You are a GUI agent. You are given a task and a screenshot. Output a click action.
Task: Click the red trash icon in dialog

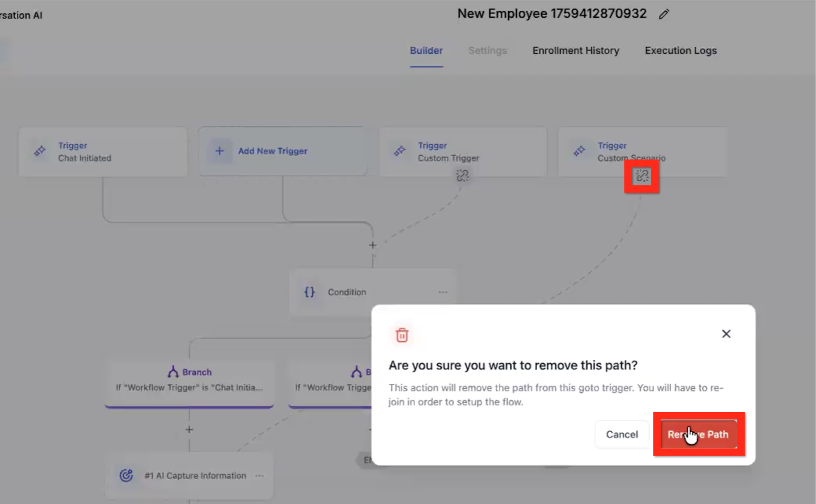coord(402,335)
